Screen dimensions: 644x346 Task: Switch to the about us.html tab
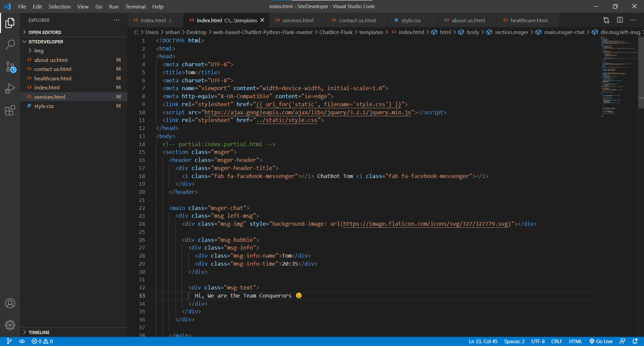click(468, 20)
